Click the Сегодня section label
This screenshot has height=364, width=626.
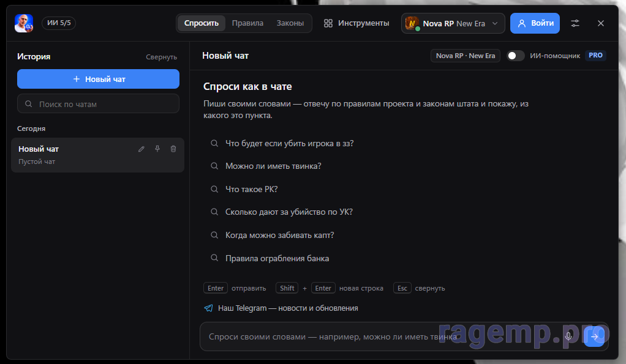[x=31, y=128]
